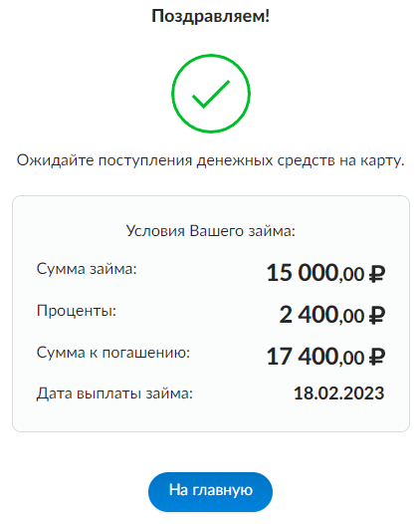Screen dimensions: 420x524
Task: Select the 15 000 loan amount value
Action: (x=303, y=273)
